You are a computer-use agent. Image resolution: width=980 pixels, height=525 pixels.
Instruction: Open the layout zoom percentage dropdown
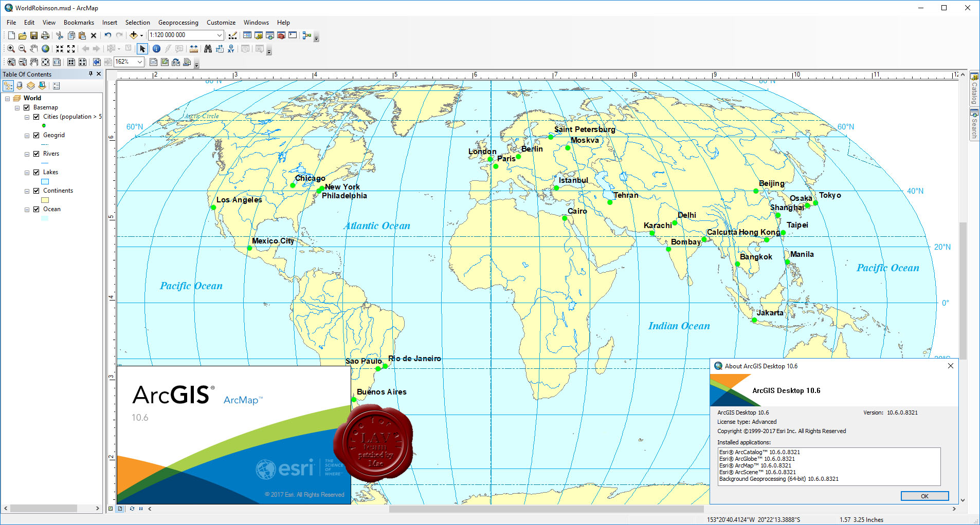click(139, 62)
